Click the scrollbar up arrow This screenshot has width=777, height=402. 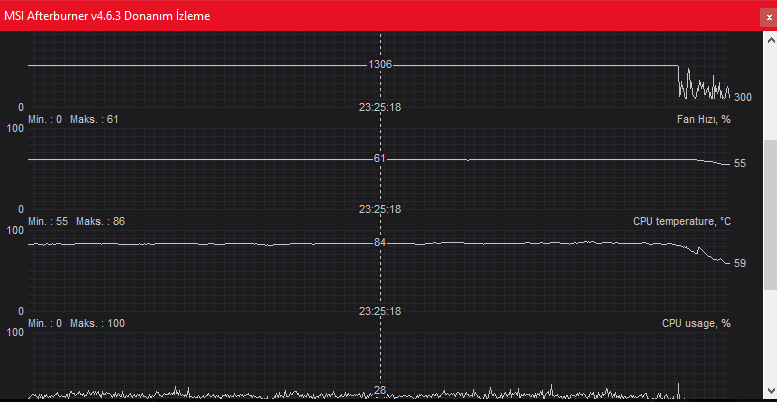[771, 40]
